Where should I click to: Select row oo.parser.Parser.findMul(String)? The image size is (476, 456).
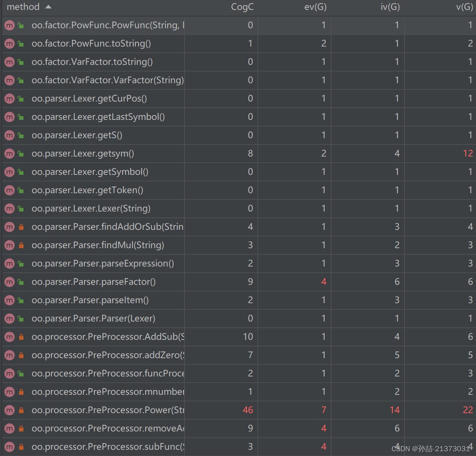click(x=239, y=245)
